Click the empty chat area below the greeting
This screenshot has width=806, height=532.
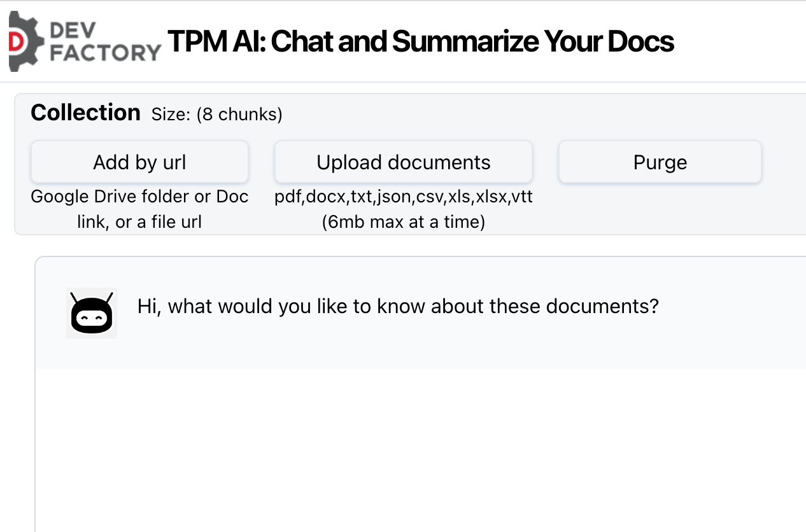coord(420,445)
